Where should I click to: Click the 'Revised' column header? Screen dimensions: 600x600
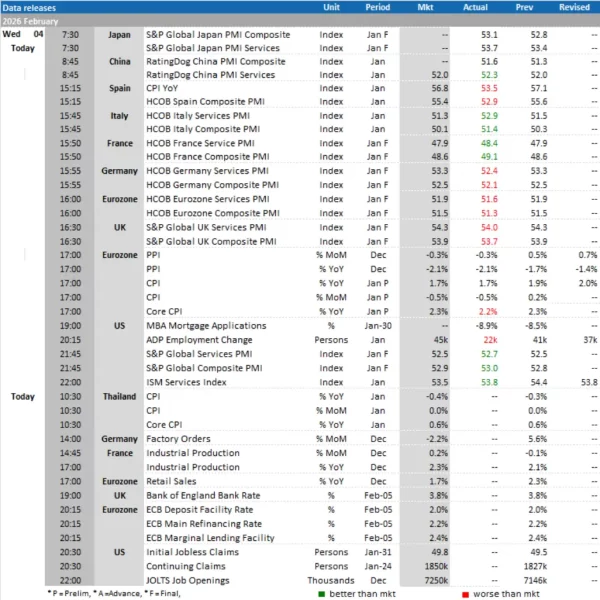pos(574,7)
